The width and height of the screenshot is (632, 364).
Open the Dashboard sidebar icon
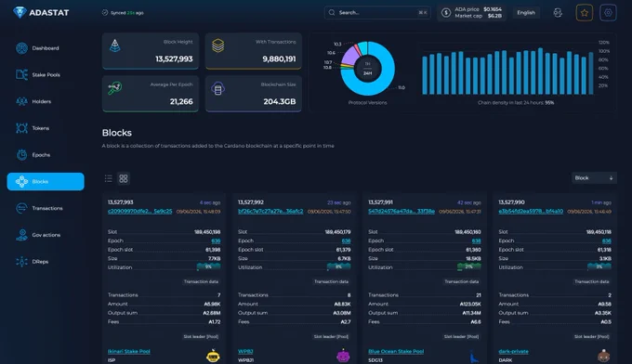21,48
